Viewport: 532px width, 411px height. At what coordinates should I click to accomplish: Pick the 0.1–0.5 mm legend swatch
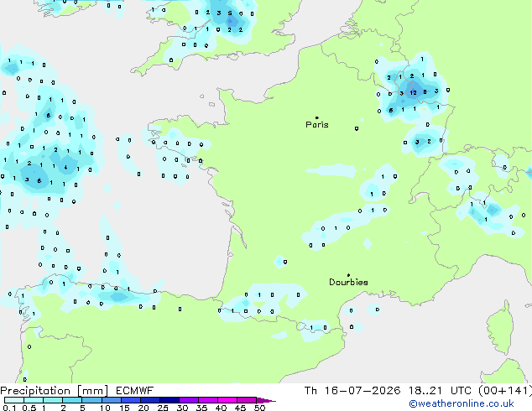point(14,400)
